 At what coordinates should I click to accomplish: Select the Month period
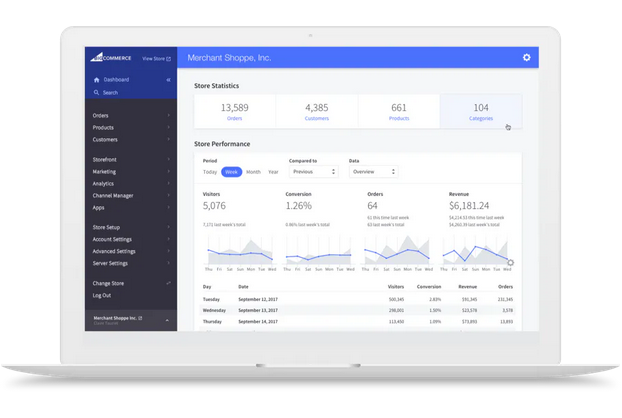click(x=253, y=172)
